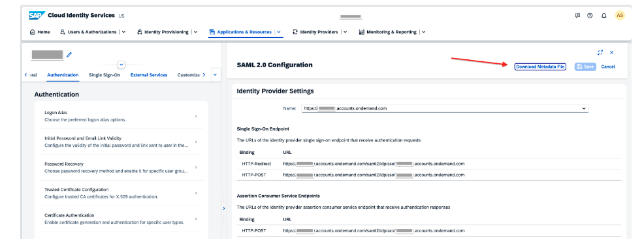Viewport: 644px width, 244px height.
Task: Click the Identity Provider Settings heading
Action: click(x=275, y=91)
